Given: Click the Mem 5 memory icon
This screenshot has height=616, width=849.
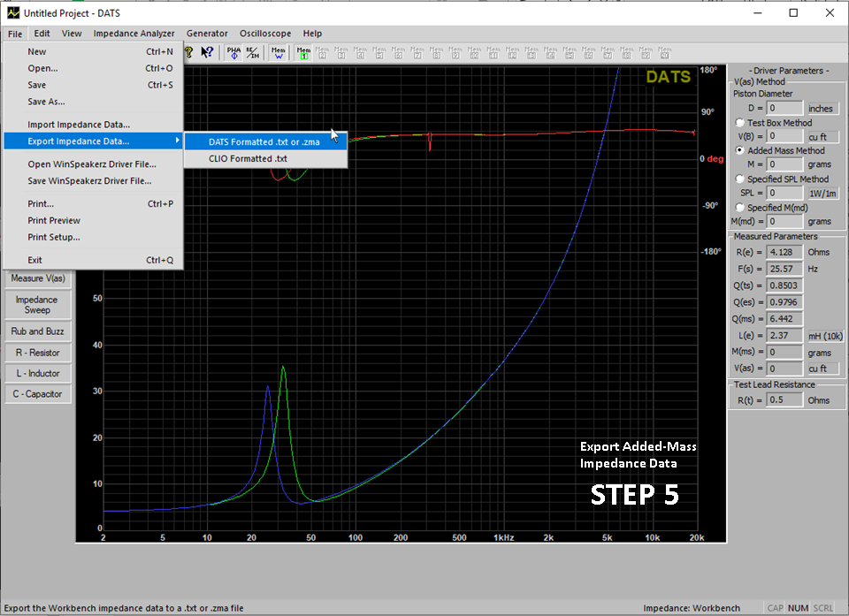Looking at the screenshot, I should (x=379, y=52).
